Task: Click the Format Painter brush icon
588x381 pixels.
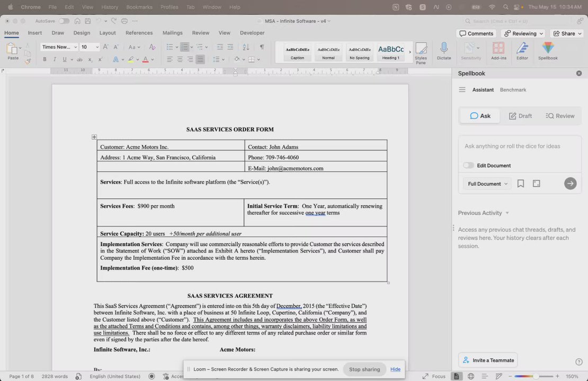Action: (x=28, y=61)
